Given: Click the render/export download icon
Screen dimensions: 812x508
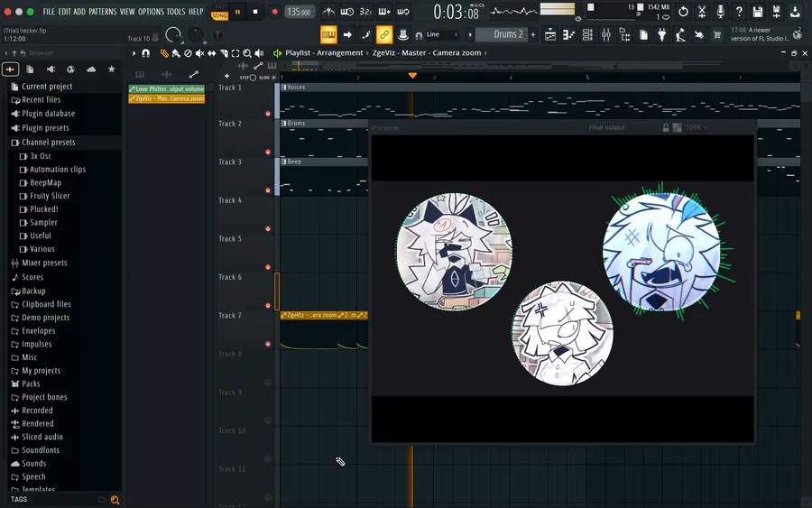Looking at the screenshot, I should (795, 12).
